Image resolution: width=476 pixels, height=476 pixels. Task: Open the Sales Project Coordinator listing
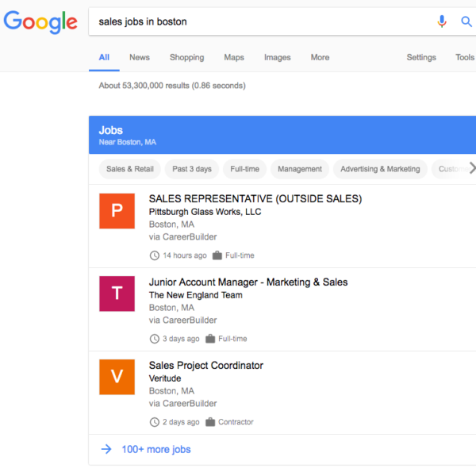coord(206,366)
